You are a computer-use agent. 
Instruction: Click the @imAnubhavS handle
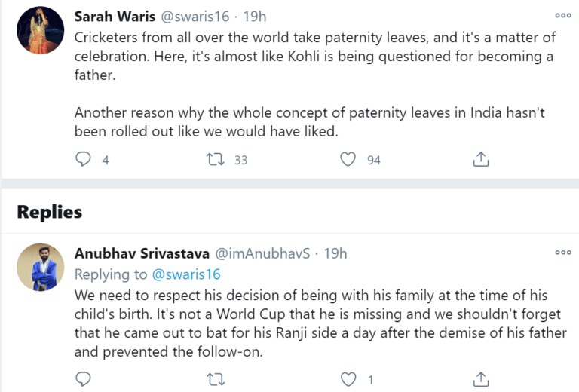[263, 253]
